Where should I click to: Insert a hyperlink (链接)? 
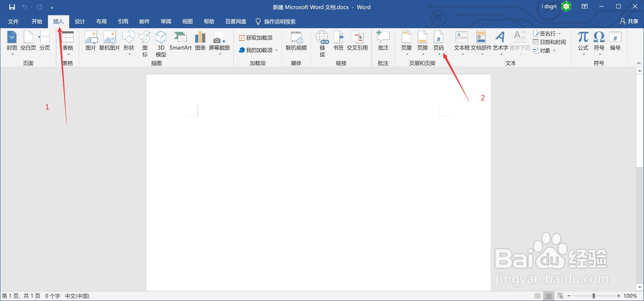click(x=322, y=44)
